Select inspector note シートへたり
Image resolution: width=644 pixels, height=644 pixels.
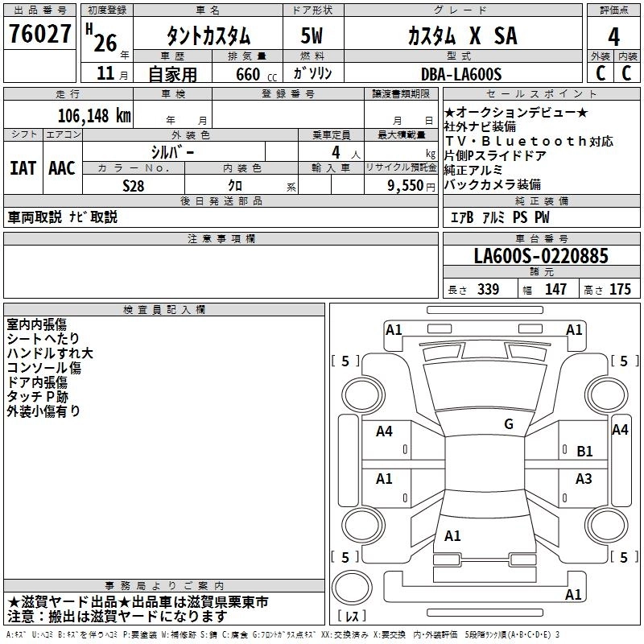43,338
